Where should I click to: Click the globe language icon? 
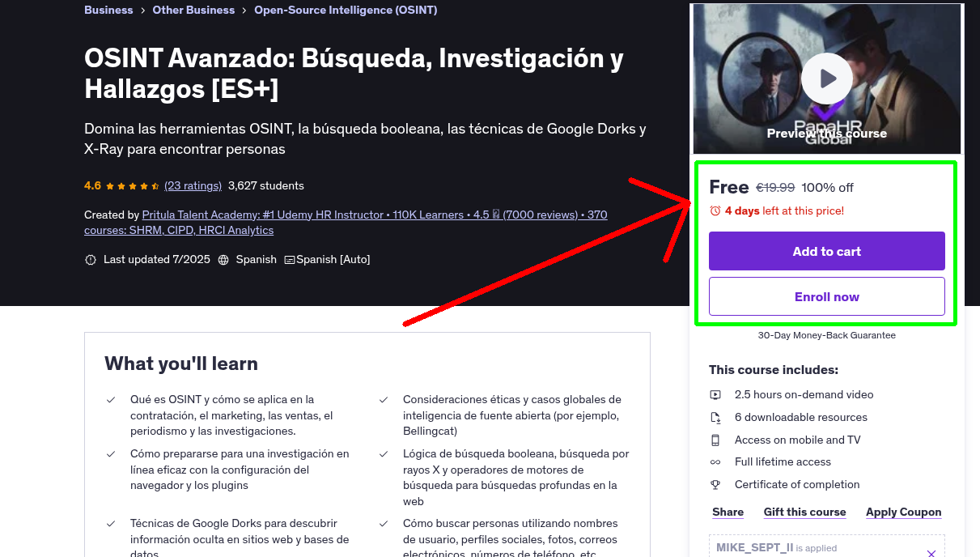223,260
